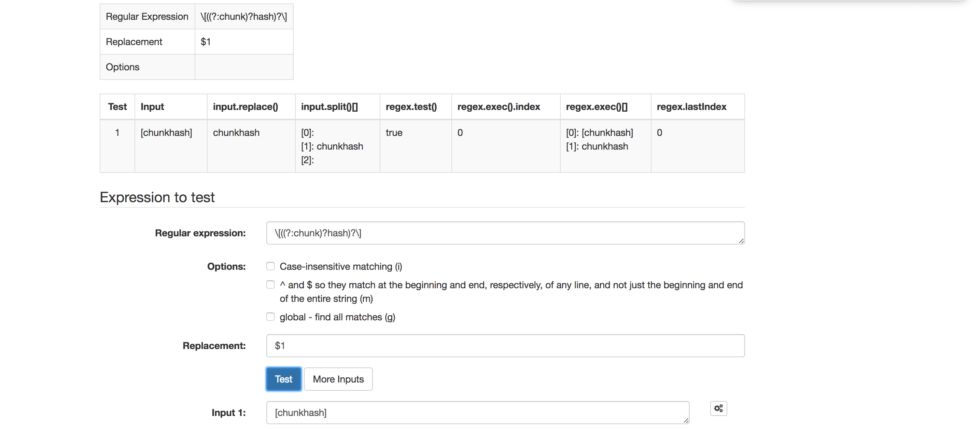
Task: Click the gears icon beside Input 1
Action: click(x=718, y=408)
